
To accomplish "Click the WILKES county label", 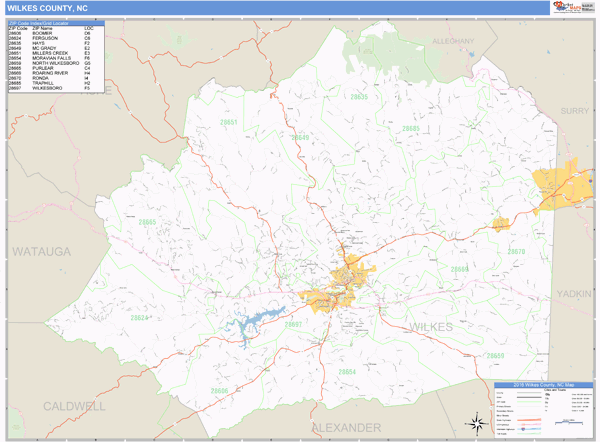I will pyautogui.click(x=430, y=327).
